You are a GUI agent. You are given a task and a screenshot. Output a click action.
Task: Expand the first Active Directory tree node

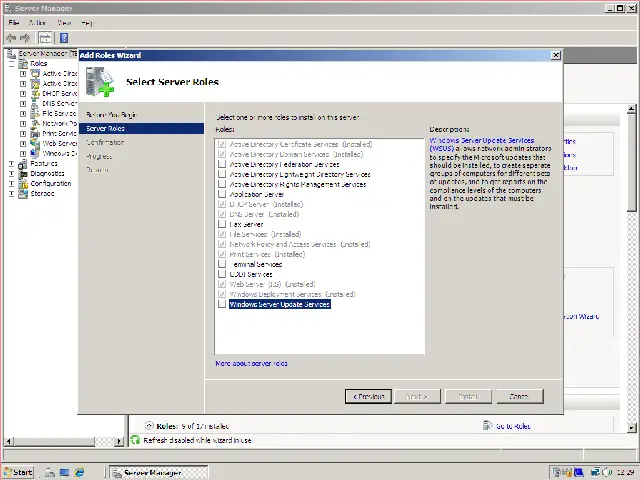[23, 73]
